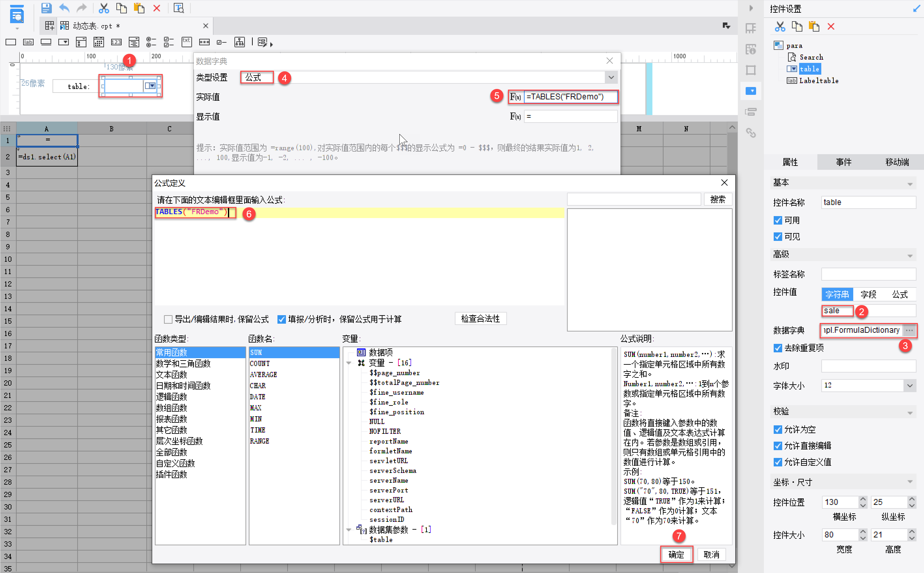924x573 pixels.
Task: Click the 确定 button in formula dialog
Action: tap(676, 554)
